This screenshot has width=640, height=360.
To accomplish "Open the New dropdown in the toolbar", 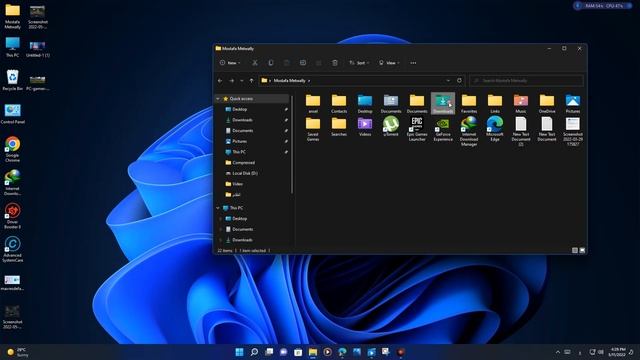I will [230, 63].
